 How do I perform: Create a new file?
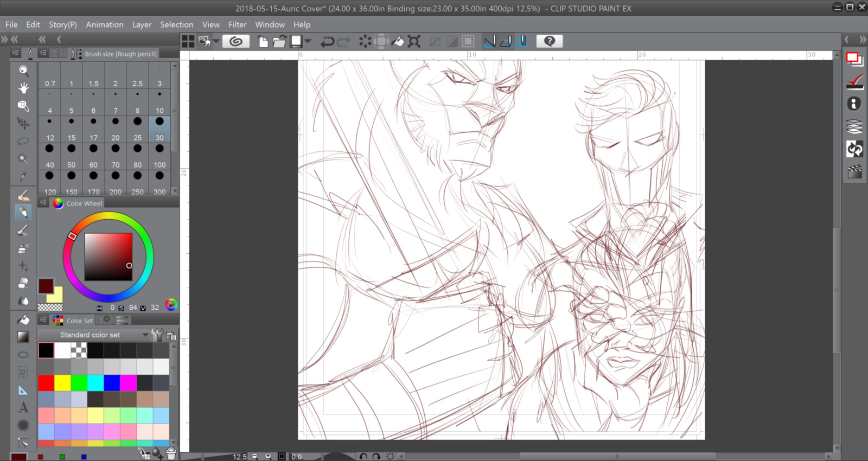point(263,41)
